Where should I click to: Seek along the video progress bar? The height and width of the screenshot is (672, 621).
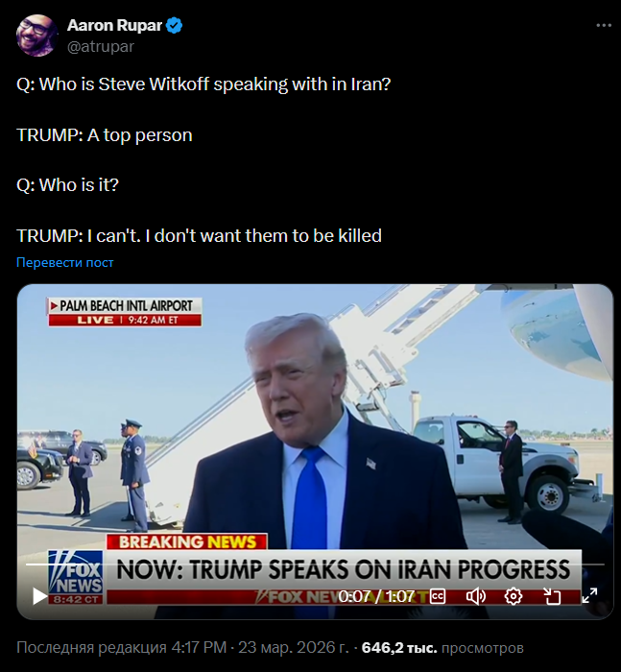(315, 564)
